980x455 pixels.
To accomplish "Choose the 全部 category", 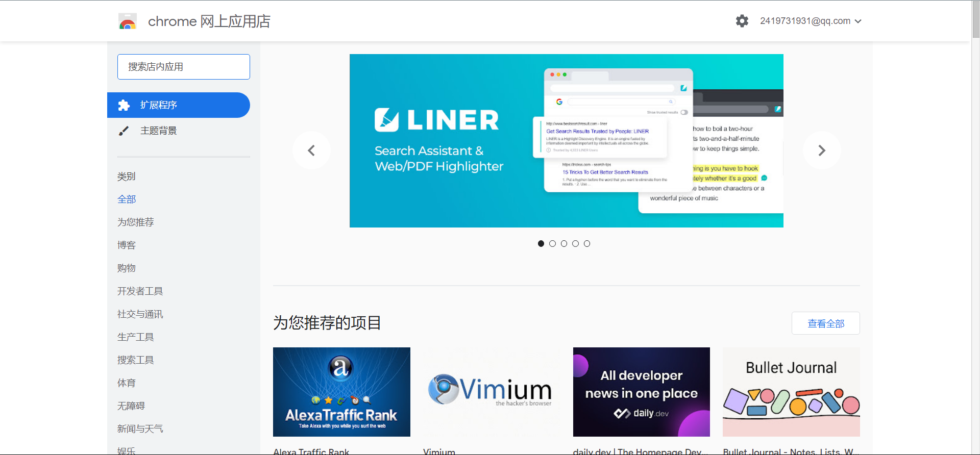I will [127, 199].
